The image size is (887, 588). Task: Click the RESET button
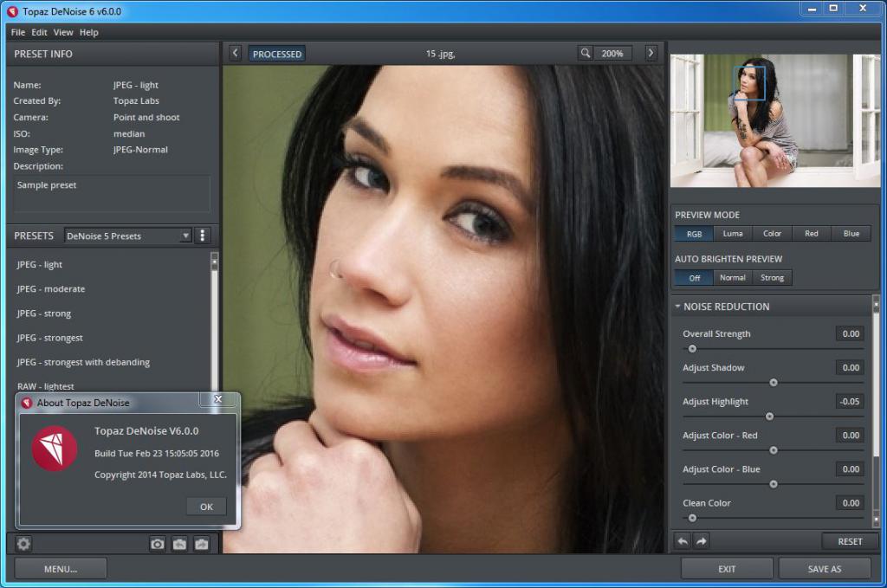click(x=850, y=541)
